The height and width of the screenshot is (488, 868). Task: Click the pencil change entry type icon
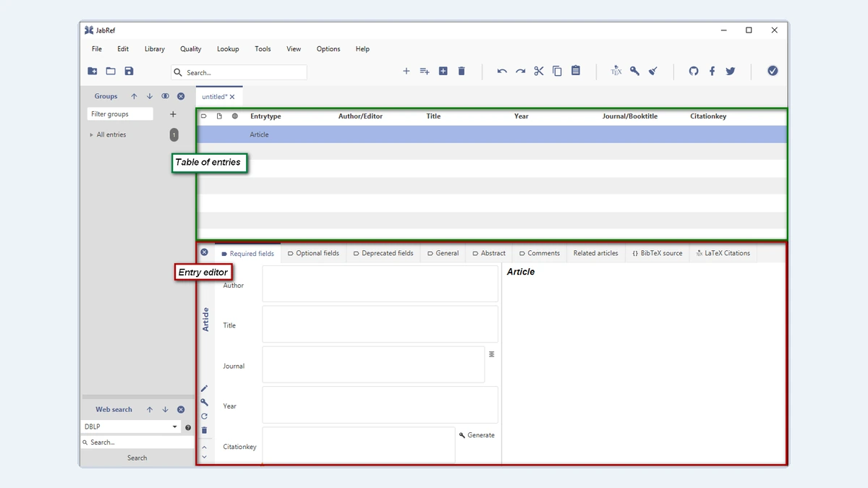point(204,389)
